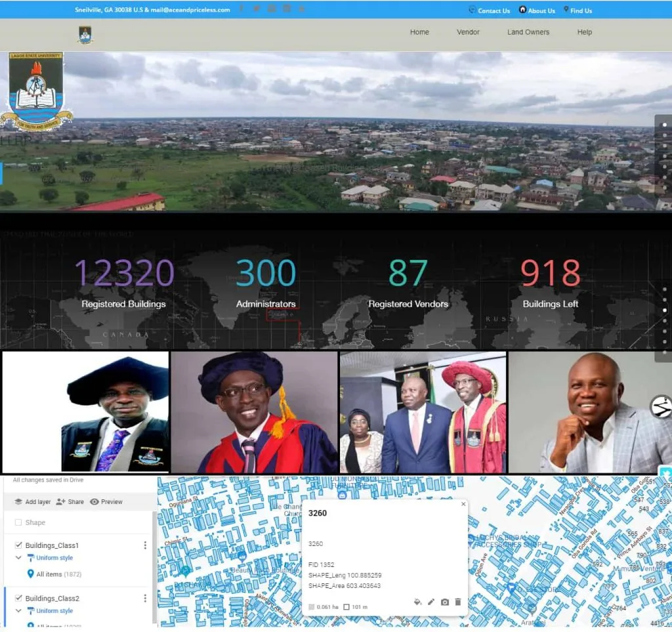
Task: Click the grey 0.061 ha area swatch
Action: (312, 606)
